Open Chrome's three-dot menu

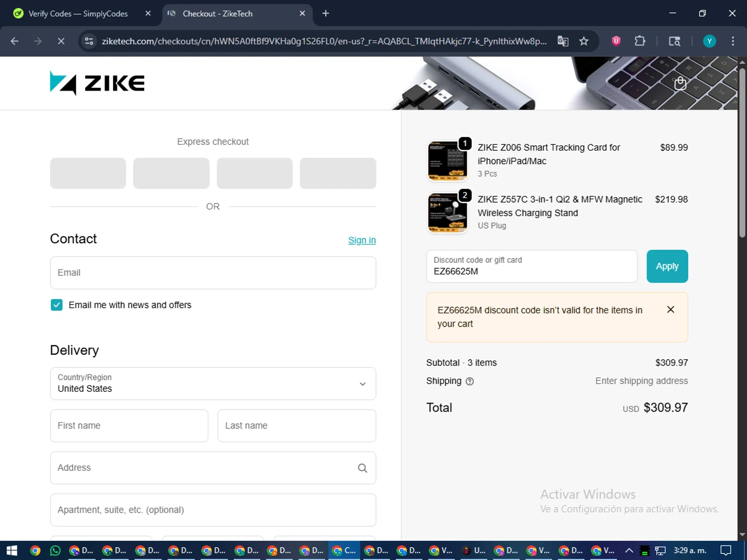pyautogui.click(x=733, y=41)
